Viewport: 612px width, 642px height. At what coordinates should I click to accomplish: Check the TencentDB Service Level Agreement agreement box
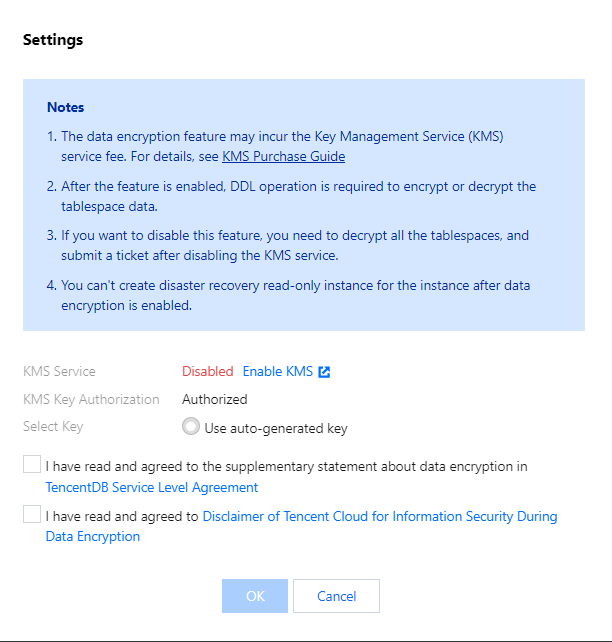click(x=32, y=465)
